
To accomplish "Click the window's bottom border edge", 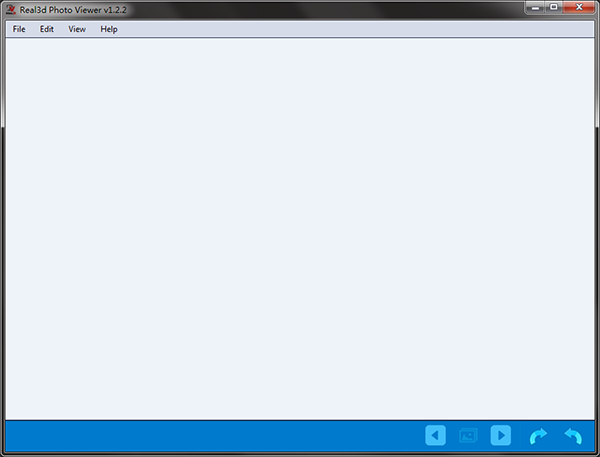I will (x=300, y=454).
